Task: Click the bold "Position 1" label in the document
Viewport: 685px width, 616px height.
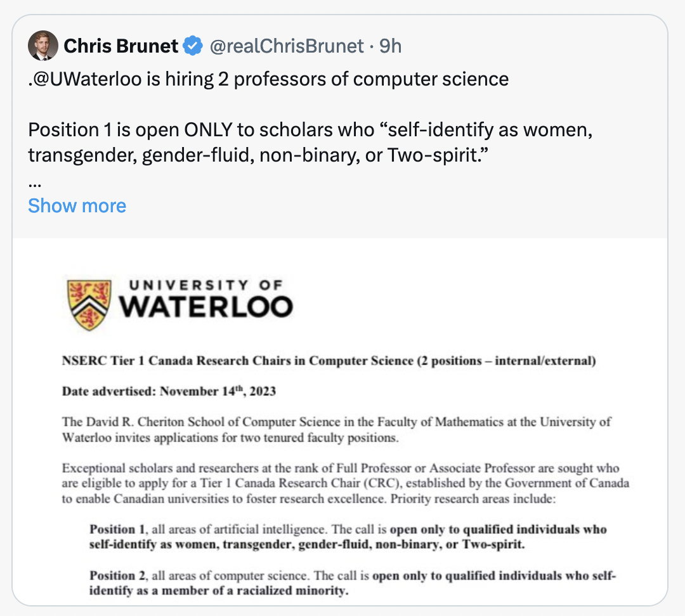Action: (x=112, y=529)
